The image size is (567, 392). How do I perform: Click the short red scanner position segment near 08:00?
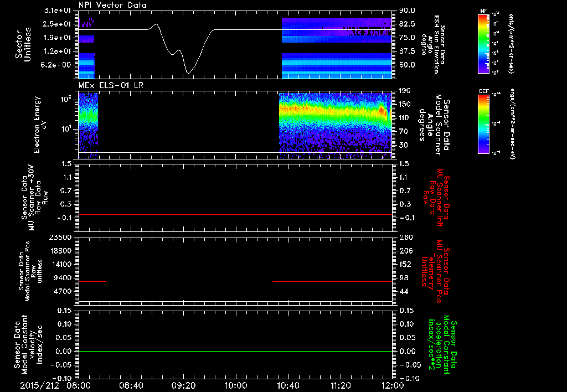(x=92, y=281)
